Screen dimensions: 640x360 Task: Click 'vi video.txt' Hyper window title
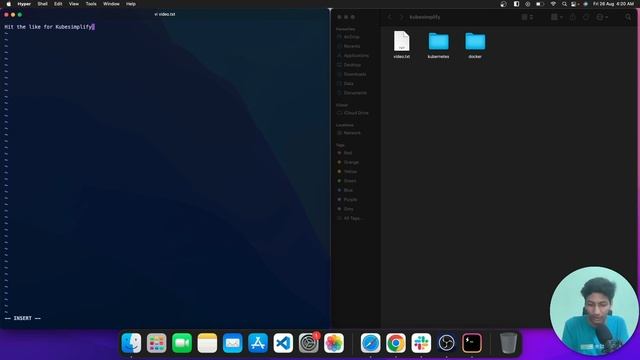click(165, 14)
